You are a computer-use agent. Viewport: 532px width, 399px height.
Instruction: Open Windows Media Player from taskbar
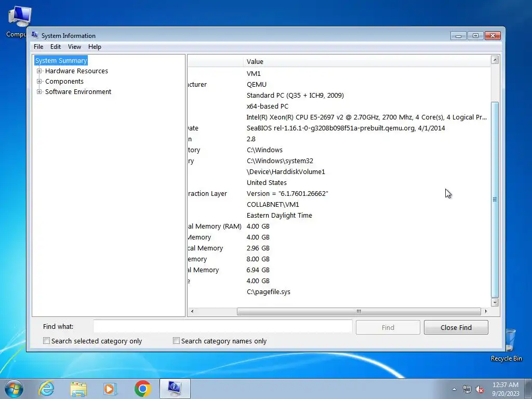click(110, 389)
